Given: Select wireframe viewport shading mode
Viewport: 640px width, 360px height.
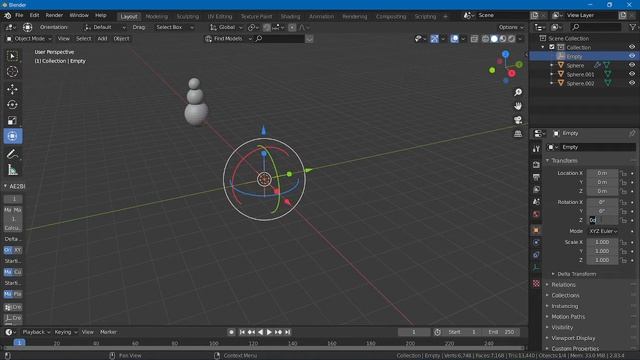Looking at the screenshot, I should (x=485, y=39).
